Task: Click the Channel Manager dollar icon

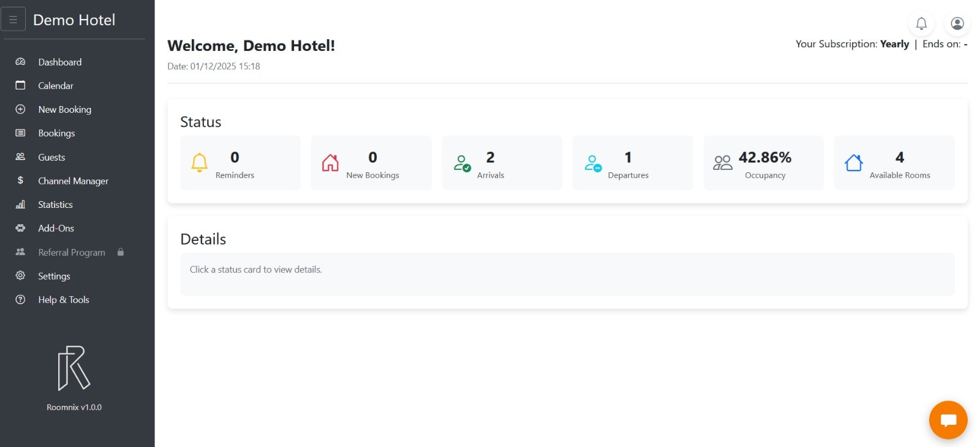Action: [20, 180]
